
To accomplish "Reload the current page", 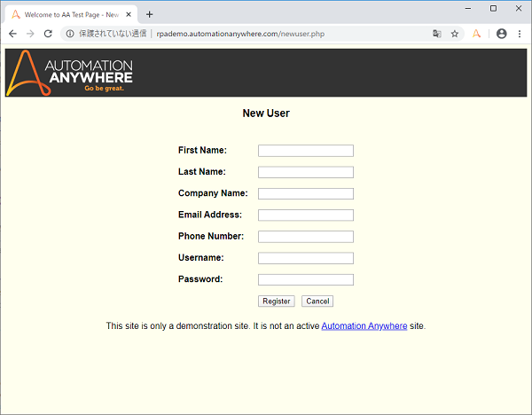I will click(x=48, y=34).
